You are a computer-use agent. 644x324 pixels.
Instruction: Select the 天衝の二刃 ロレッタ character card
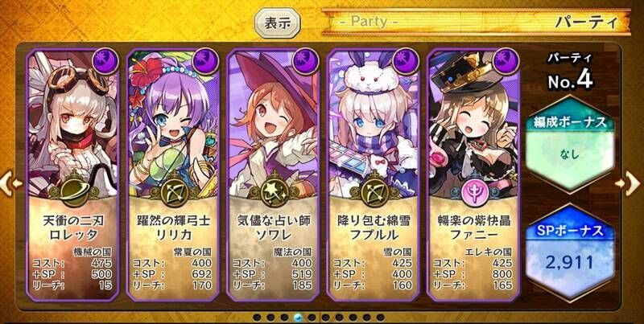coord(73,174)
